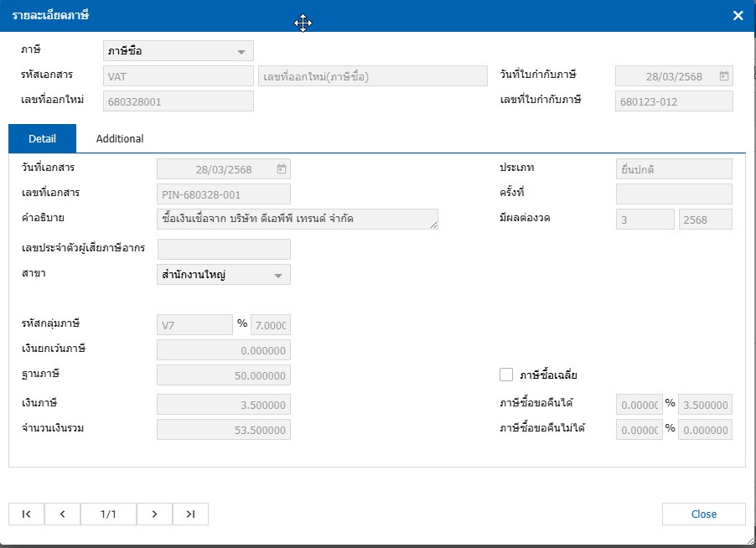This screenshot has height=548, width=756.
Task: Select the Detail tab
Action: [42, 139]
